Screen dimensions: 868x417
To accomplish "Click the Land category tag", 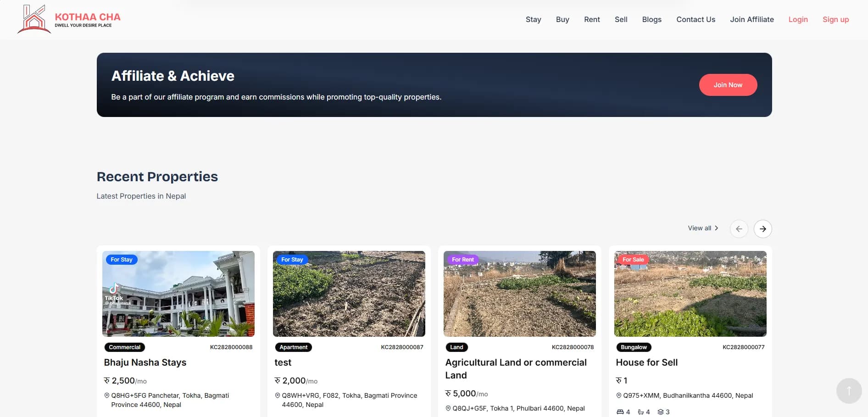I will pos(456,347).
